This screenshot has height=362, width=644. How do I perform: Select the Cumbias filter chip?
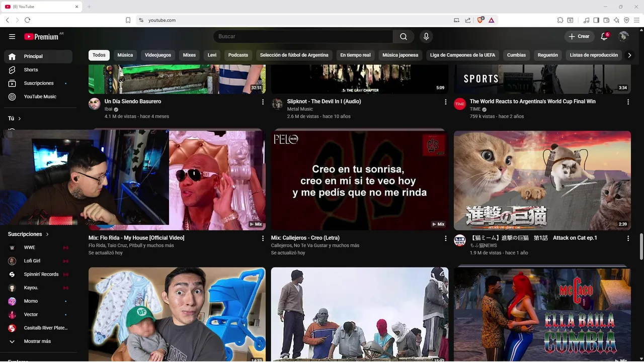point(516,55)
